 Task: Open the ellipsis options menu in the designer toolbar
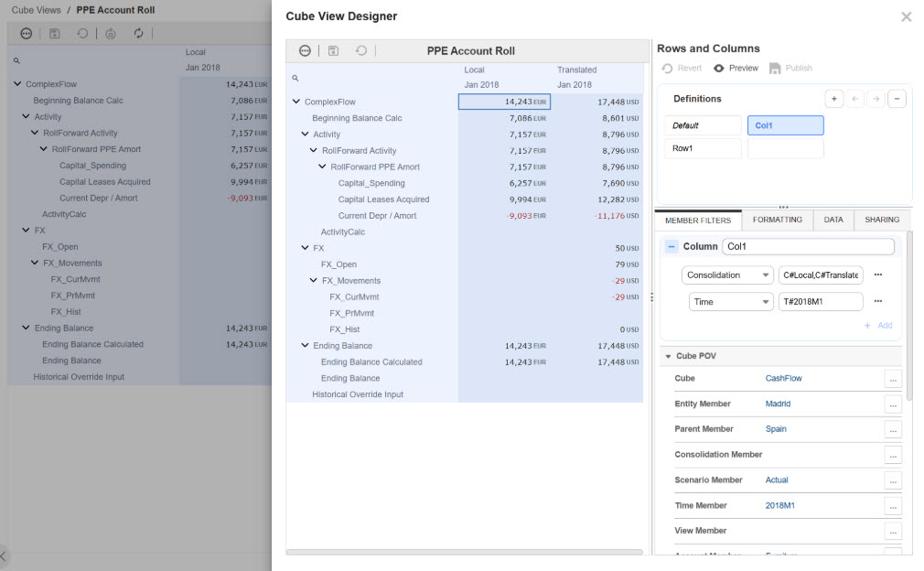point(305,50)
